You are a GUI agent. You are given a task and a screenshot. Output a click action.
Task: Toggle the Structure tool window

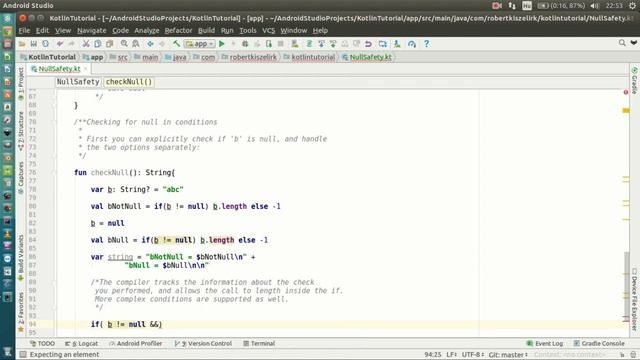(x=21, y=131)
